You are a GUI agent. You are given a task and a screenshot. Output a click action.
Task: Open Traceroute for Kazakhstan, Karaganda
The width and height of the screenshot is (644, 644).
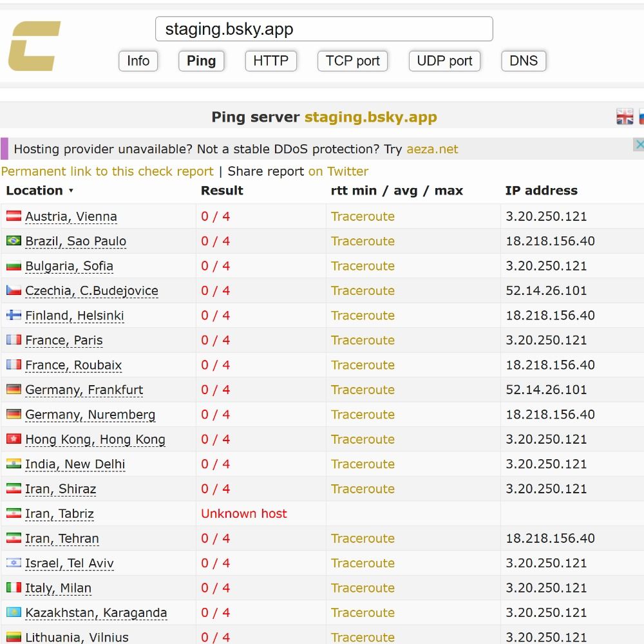point(363,612)
